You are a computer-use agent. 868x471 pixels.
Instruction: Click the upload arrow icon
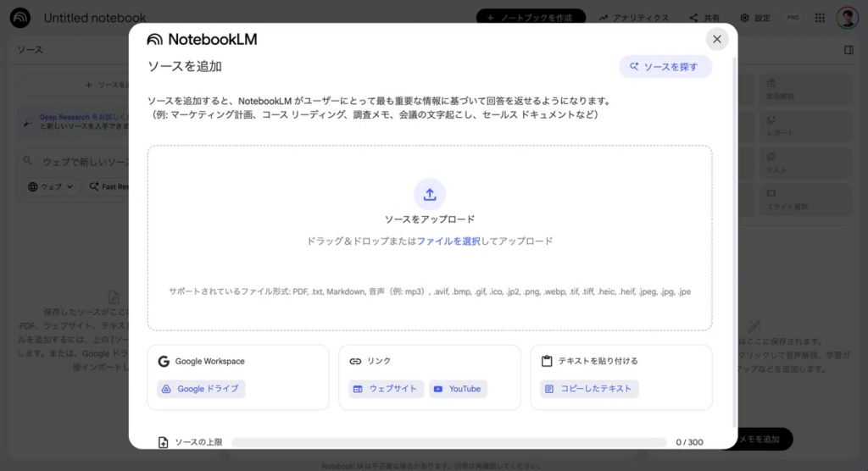click(430, 195)
